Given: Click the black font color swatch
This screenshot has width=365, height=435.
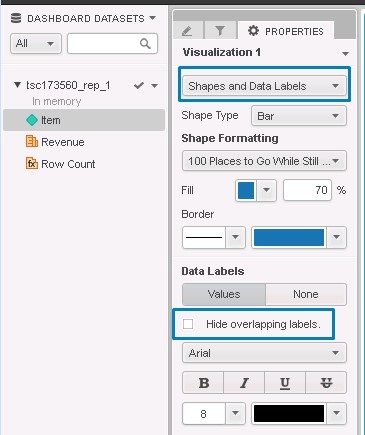Looking at the screenshot, I should (x=289, y=414).
